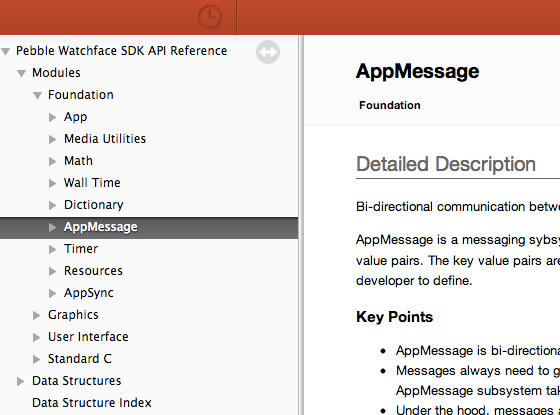Expand the AppSync node arrow
Image resolution: width=560 pixels, height=415 pixels.
(x=52, y=293)
